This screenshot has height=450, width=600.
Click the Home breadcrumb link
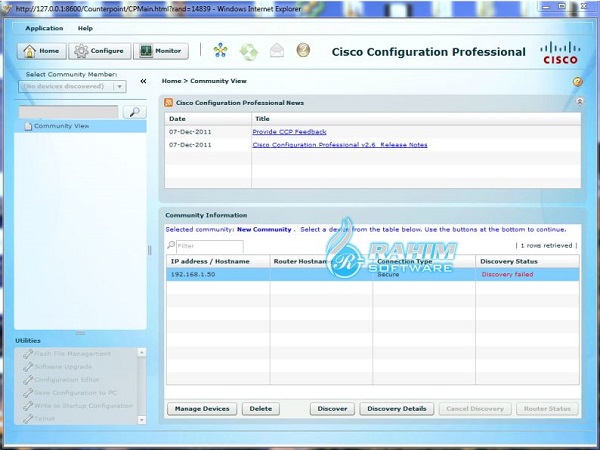click(x=171, y=81)
